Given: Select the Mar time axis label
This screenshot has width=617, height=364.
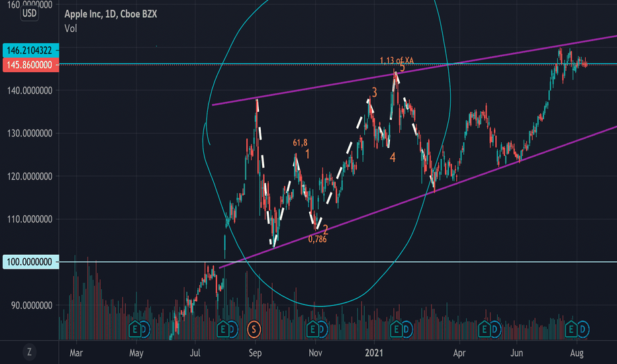Looking at the screenshot, I should click(76, 353).
